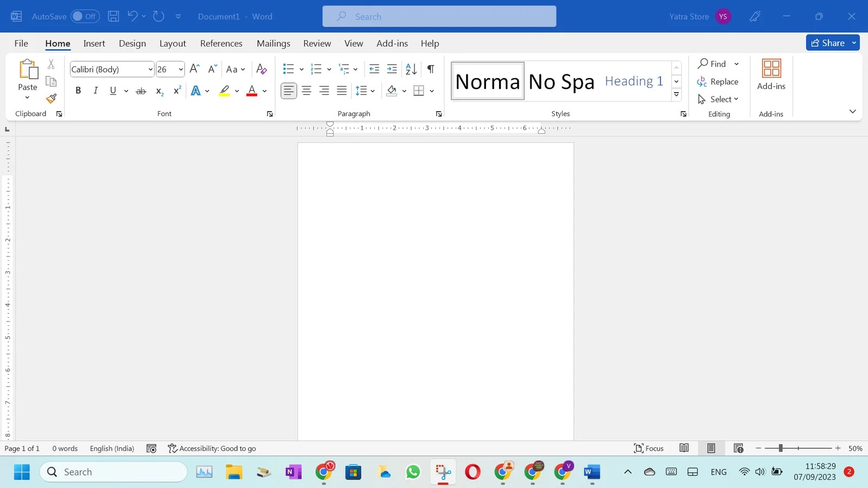Screen dimensions: 868x488
Task: Expand the Bullets dropdown arrow
Action: tap(301, 69)
